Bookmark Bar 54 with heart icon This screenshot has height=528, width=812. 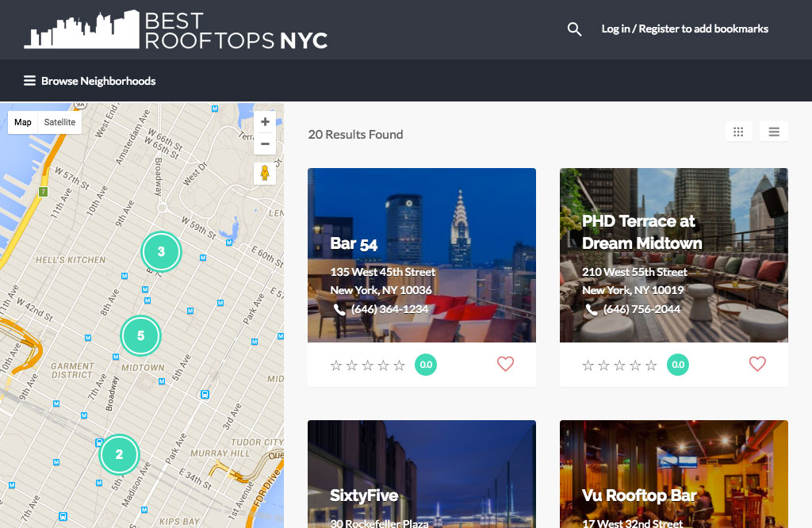(x=505, y=364)
